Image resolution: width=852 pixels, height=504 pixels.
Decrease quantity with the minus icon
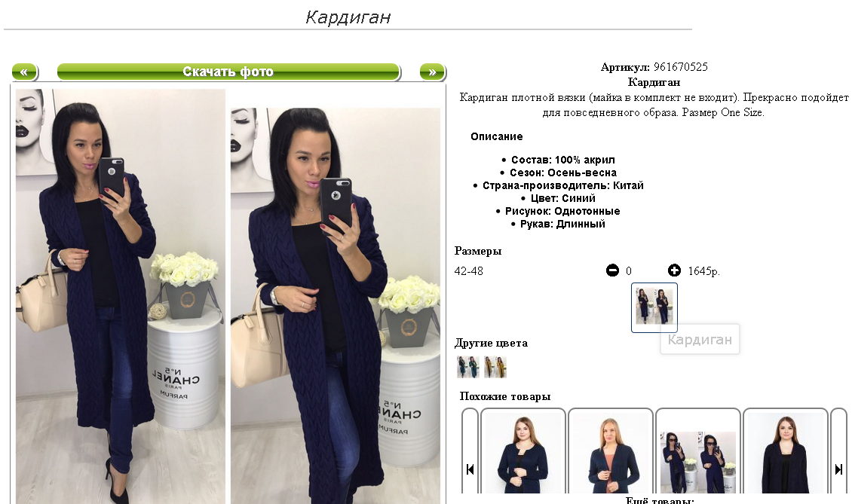click(x=612, y=270)
